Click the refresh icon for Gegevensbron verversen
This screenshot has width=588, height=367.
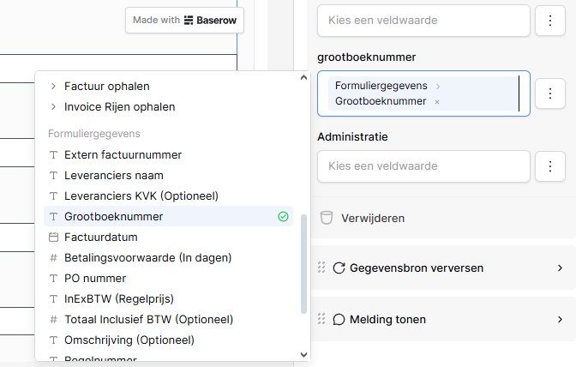click(339, 268)
